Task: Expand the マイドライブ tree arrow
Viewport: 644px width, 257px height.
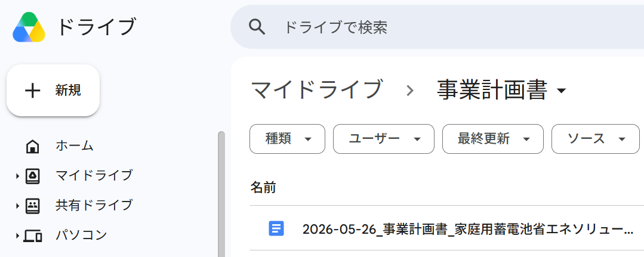Action: pos(18,176)
